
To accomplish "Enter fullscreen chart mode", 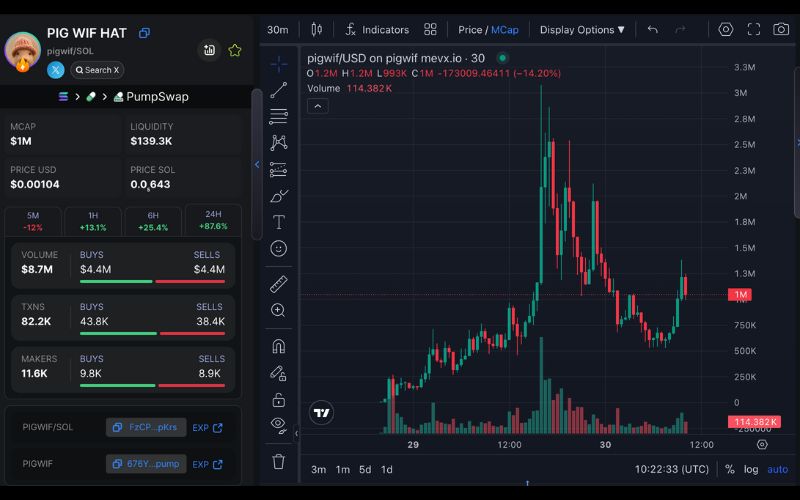I will 754,30.
